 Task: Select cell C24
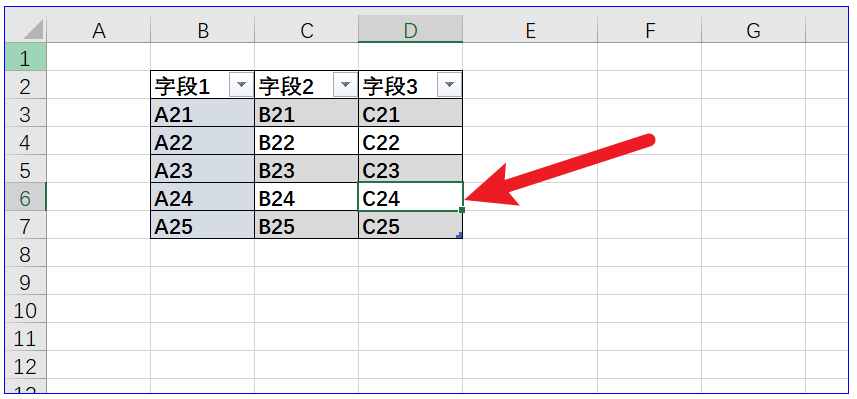click(410, 197)
